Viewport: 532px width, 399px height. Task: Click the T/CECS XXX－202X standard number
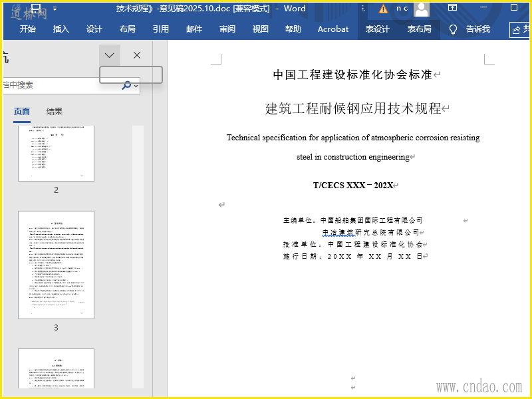pyautogui.click(x=353, y=186)
